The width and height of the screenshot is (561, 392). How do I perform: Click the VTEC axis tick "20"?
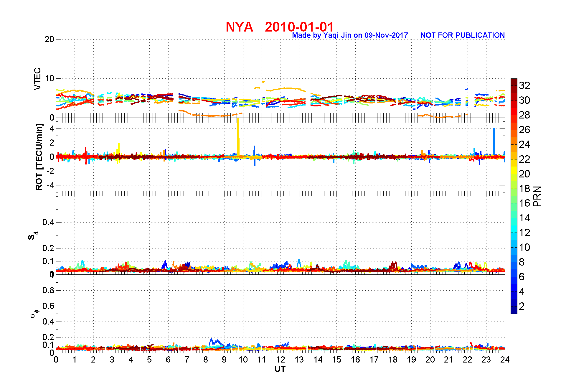click(x=49, y=39)
